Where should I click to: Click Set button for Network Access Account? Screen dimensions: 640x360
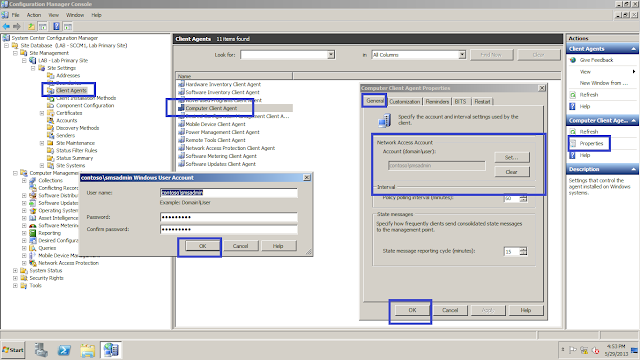tap(512, 157)
